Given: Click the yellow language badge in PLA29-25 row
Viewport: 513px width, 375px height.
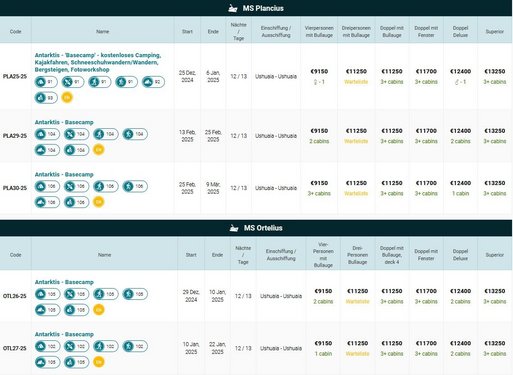Looking at the screenshot, I should tap(99, 150).
